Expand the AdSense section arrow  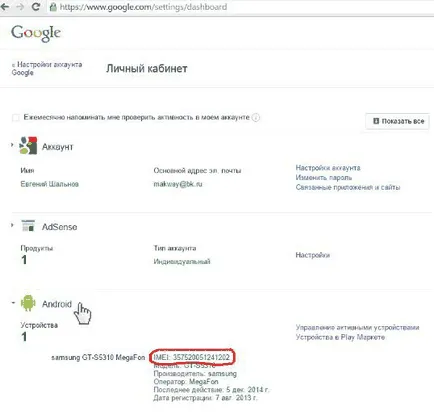(x=12, y=225)
